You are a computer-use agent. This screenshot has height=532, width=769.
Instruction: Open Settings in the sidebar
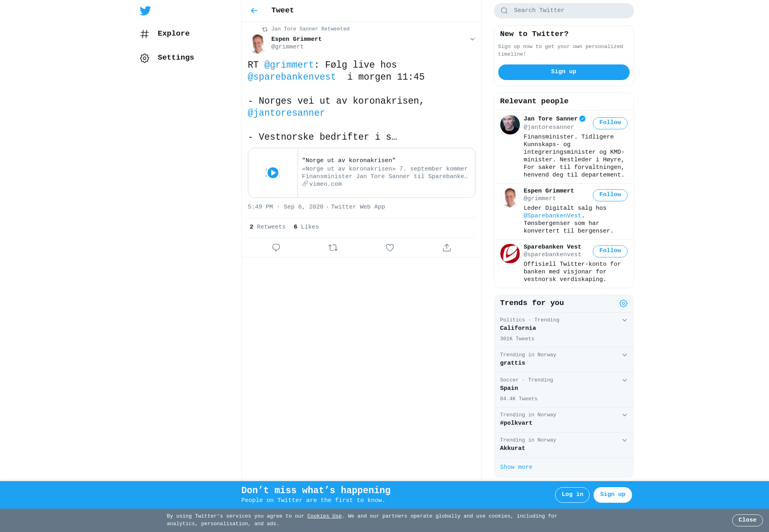167,58
